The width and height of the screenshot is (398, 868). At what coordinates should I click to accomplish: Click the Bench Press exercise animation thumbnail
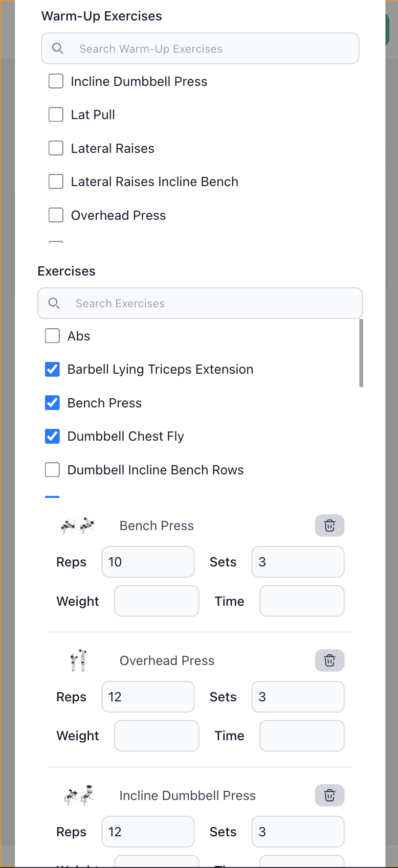[x=78, y=525]
